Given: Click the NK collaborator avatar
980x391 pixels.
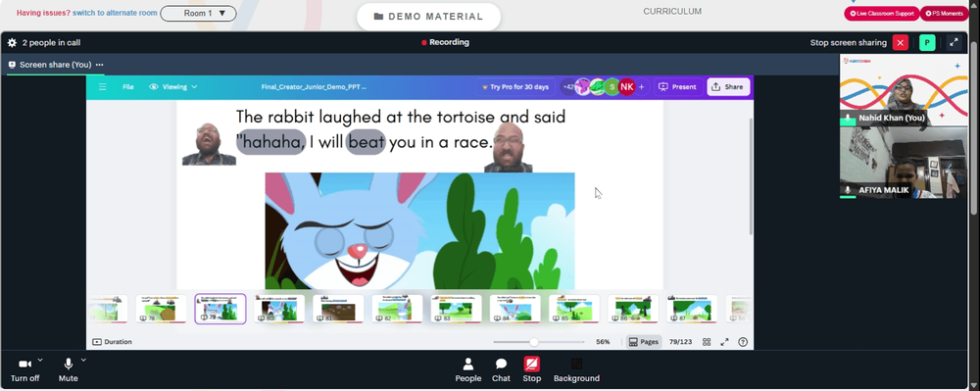Looking at the screenshot, I should coord(627,87).
